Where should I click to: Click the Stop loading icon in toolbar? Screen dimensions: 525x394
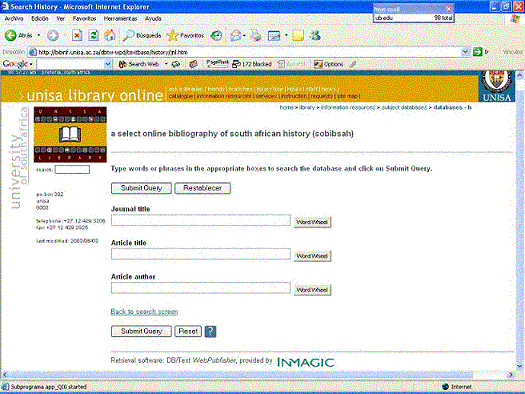[77, 35]
